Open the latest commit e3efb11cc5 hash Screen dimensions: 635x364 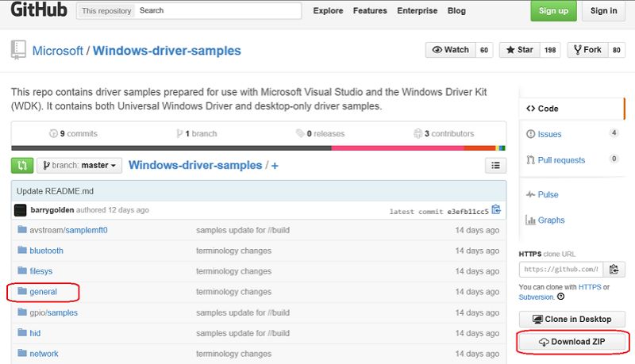click(468, 212)
